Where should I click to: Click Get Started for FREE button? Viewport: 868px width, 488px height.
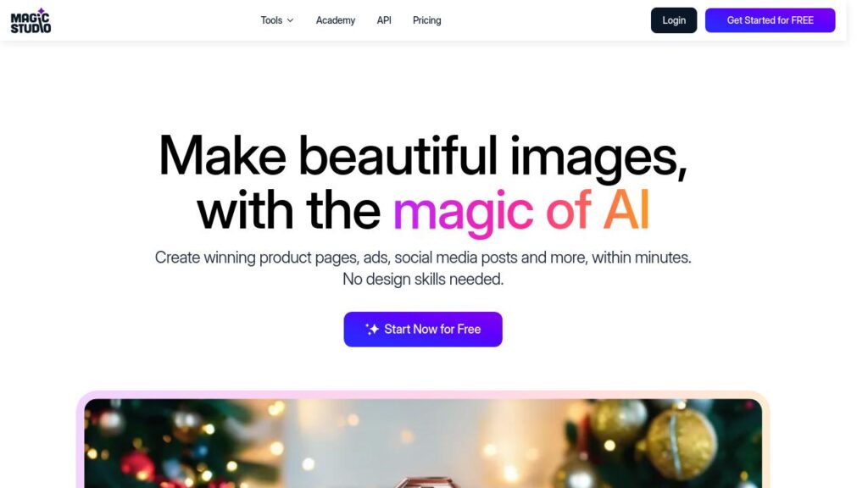point(770,20)
